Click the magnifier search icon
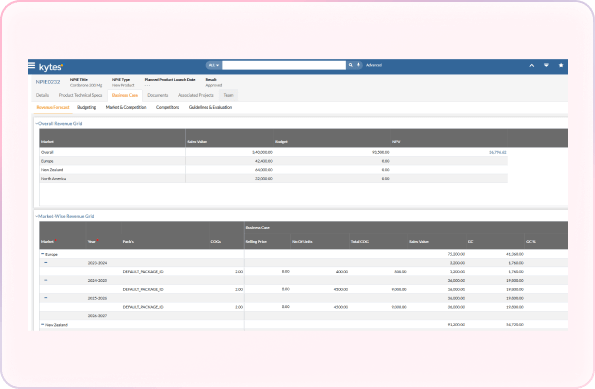Image resolution: width=595 pixels, height=389 pixels. pyautogui.click(x=351, y=65)
